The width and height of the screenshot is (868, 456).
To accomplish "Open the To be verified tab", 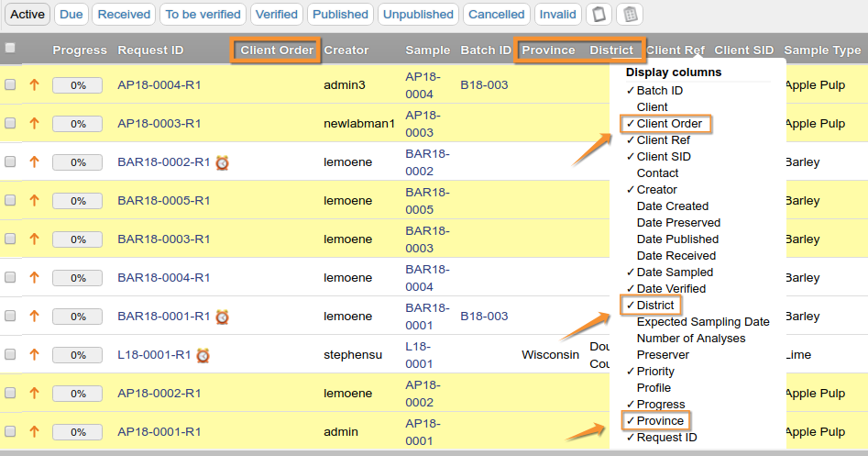I will coord(203,15).
